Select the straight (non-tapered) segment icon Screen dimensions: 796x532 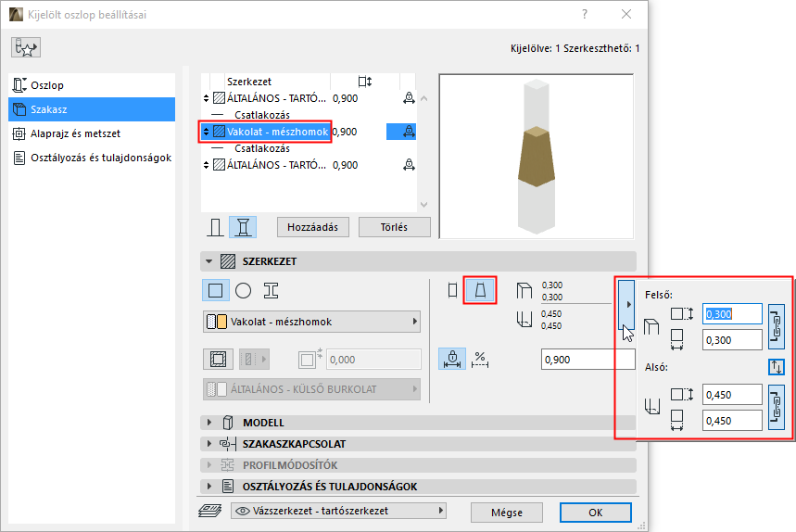pos(452,290)
